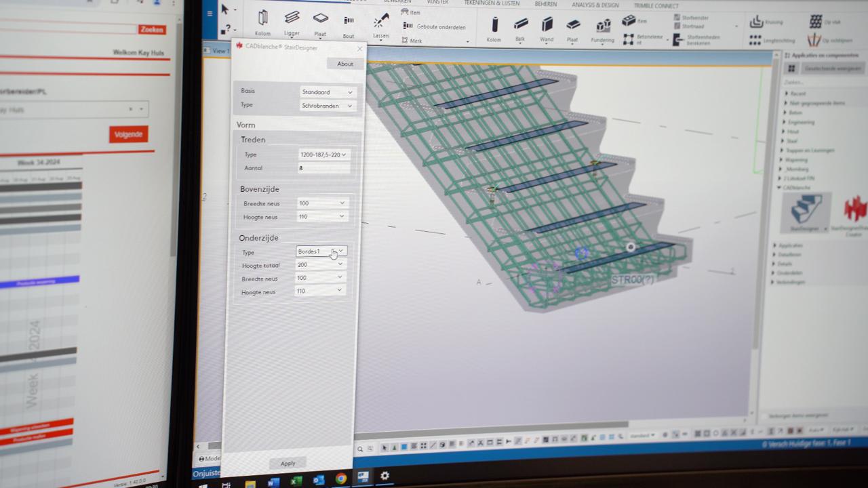Screen dimensions: 868x488
Task: Collapse the CADblanche tree section
Action: tap(780, 187)
